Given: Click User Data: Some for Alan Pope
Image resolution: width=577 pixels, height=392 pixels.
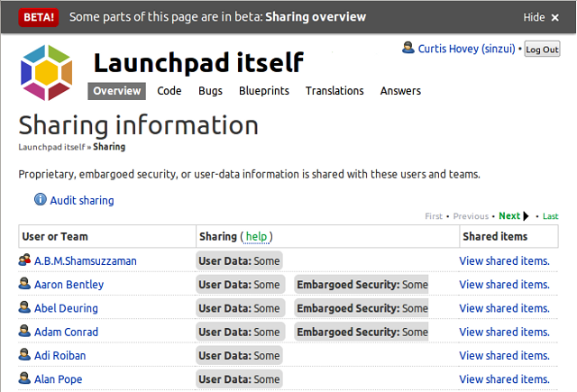Looking at the screenshot, I should (x=239, y=379).
